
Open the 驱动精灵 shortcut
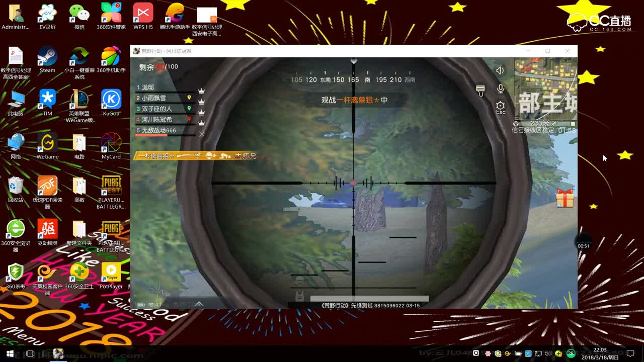[x=47, y=233]
